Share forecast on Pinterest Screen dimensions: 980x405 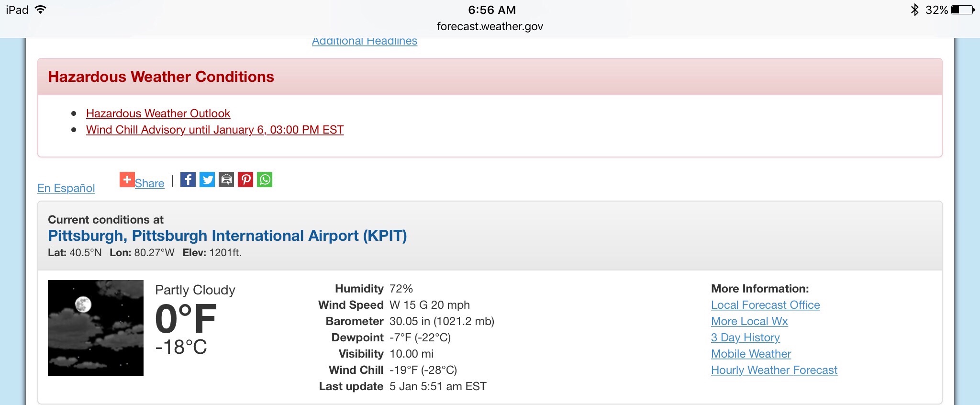coord(245,180)
